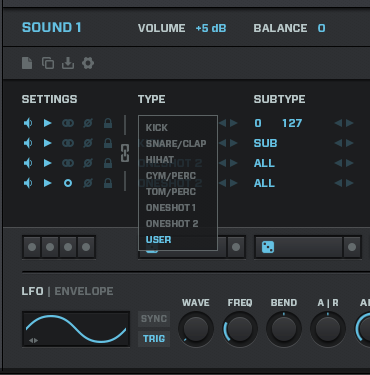
Task: Enable the TRIG button for LFO
Action: (154, 339)
